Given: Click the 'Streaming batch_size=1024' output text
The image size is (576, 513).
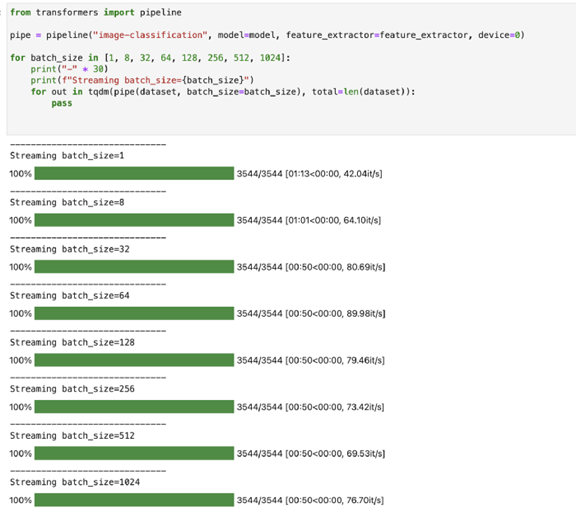Looking at the screenshot, I should (75, 482).
